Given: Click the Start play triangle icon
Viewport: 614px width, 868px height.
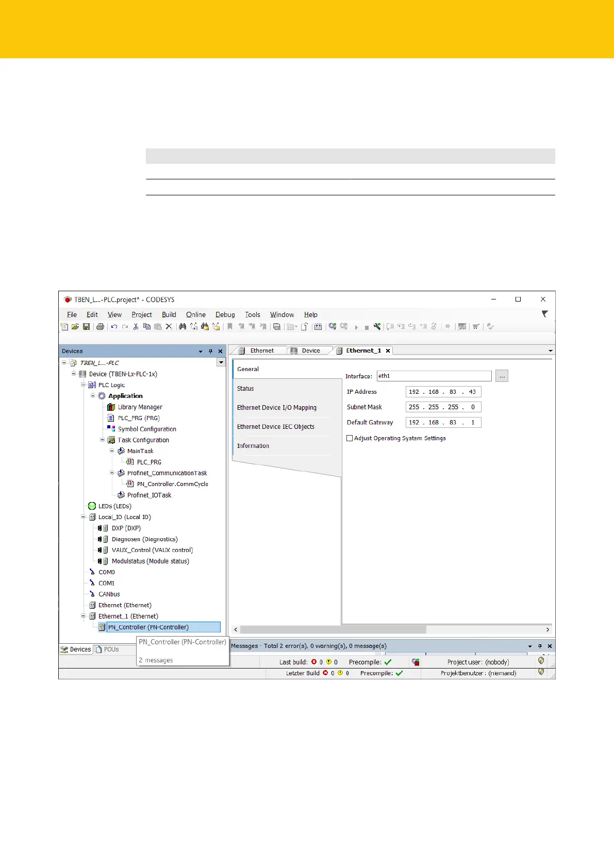Looking at the screenshot, I should 356,327.
